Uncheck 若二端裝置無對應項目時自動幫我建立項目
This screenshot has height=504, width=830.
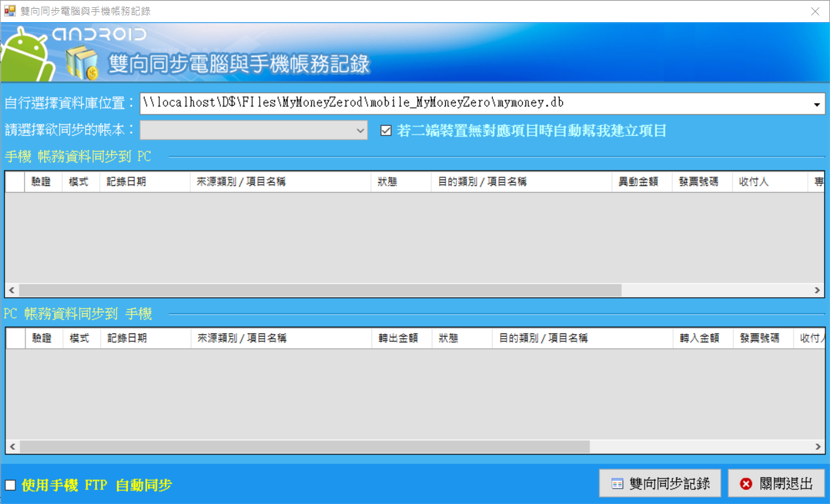click(386, 131)
